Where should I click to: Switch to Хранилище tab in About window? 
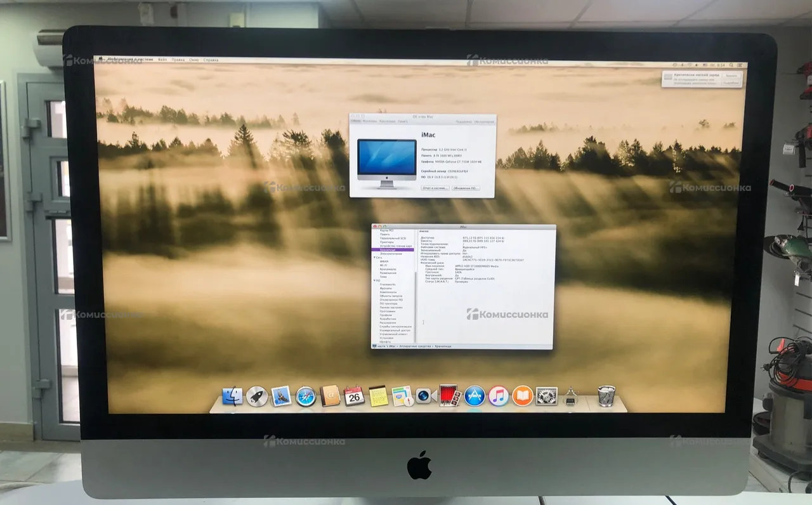tap(387, 121)
